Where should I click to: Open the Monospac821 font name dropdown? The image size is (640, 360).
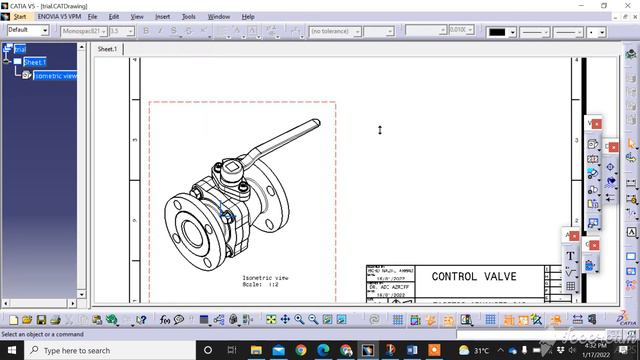(x=104, y=31)
